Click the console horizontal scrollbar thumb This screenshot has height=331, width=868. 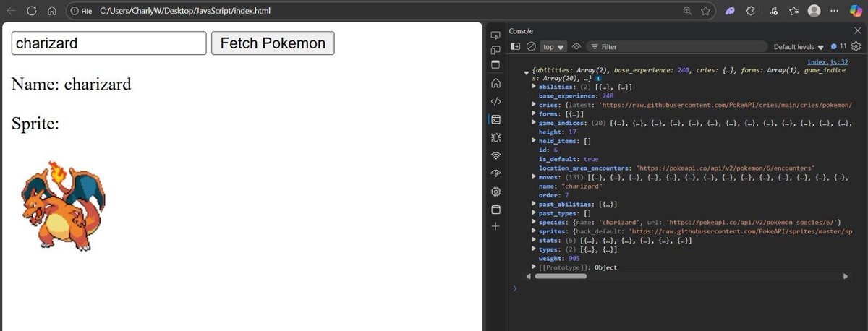[561, 276]
